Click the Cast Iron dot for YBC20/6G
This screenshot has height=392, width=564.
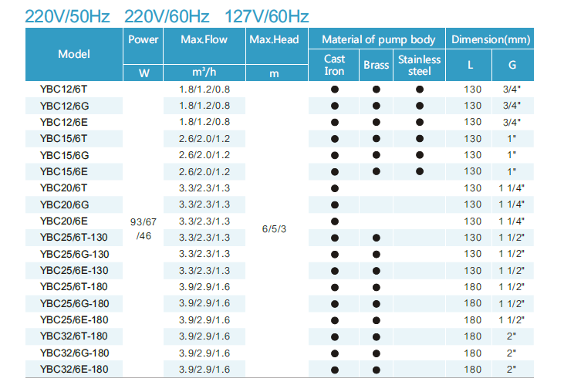point(335,204)
